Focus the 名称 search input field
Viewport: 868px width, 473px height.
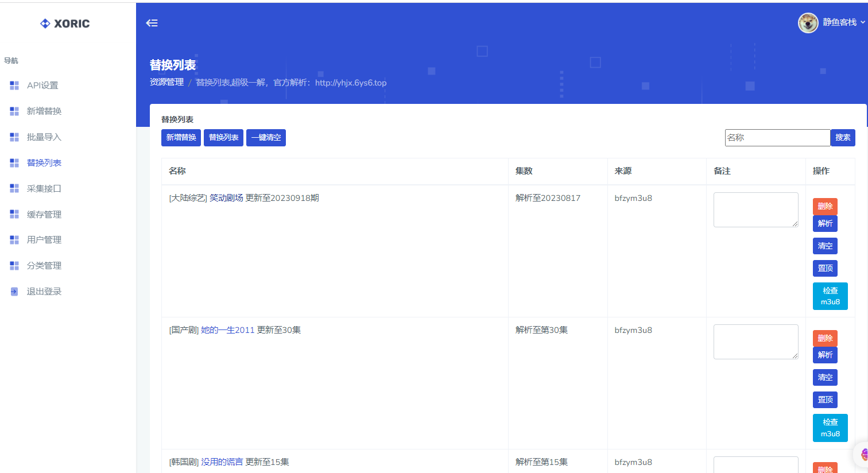click(x=777, y=138)
